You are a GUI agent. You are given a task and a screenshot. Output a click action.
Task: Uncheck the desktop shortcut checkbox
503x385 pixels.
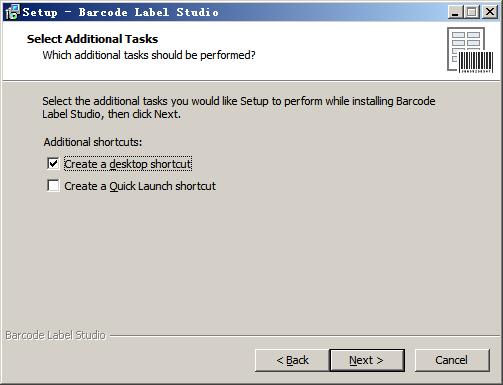53,164
